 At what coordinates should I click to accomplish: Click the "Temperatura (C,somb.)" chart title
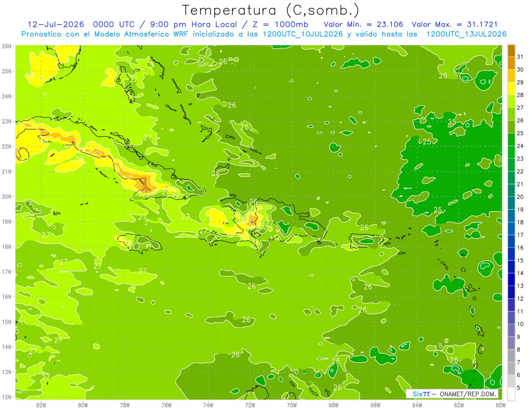[x=271, y=10]
